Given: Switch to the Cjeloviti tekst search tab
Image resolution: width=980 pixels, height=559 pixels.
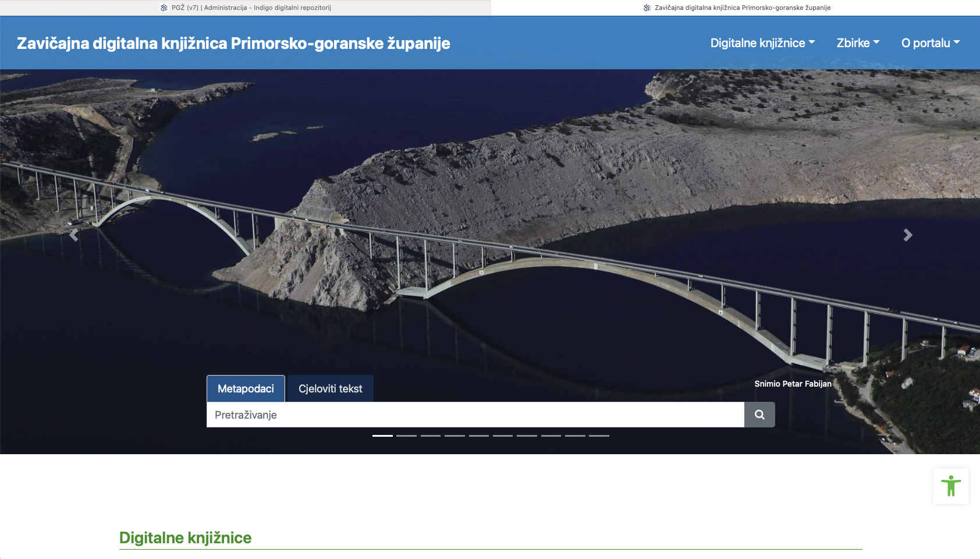Looking at the screenshot, I should pos(330,388).
